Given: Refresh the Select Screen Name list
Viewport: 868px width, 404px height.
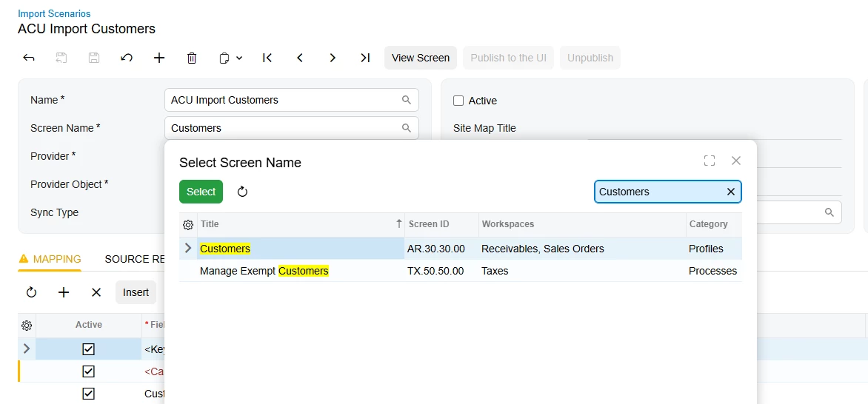Looking at the screenshot, I should pos(242,192).
